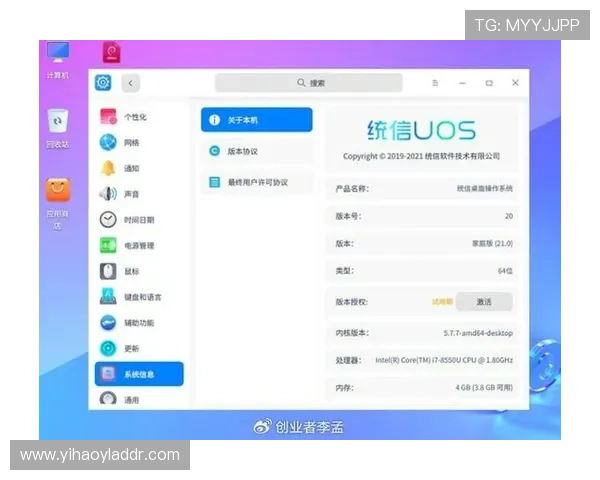Click processor text Intel(R) Core(TM) i7-8550U
This screenshot has width=600, height=480.
(443, 360)
